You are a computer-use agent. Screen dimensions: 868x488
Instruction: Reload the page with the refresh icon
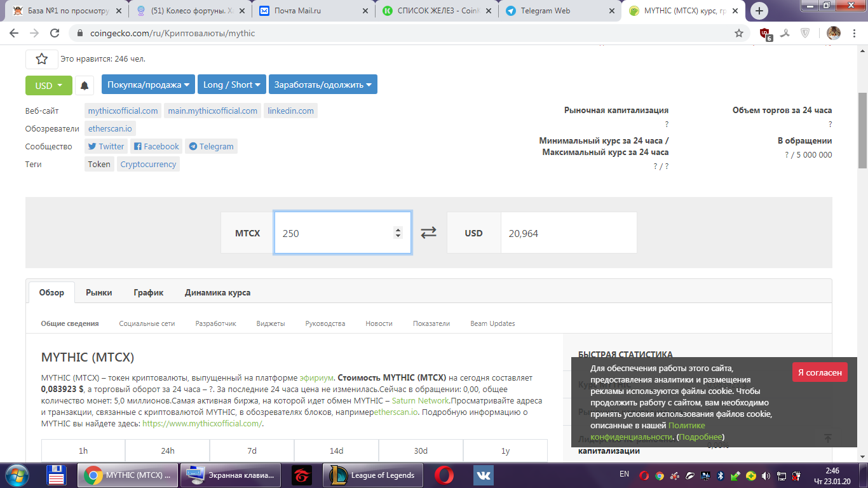(x=55, y=33)
